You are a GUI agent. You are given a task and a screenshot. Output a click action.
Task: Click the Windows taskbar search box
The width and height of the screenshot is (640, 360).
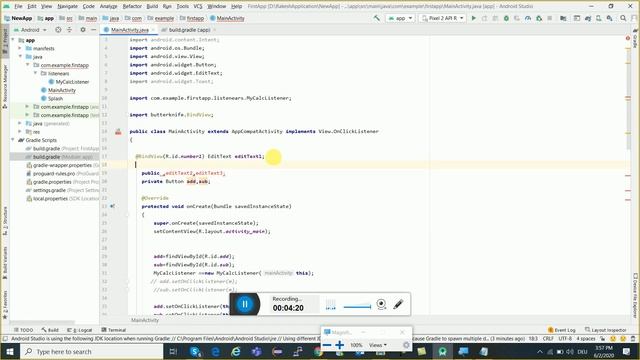tap(91, 351)
